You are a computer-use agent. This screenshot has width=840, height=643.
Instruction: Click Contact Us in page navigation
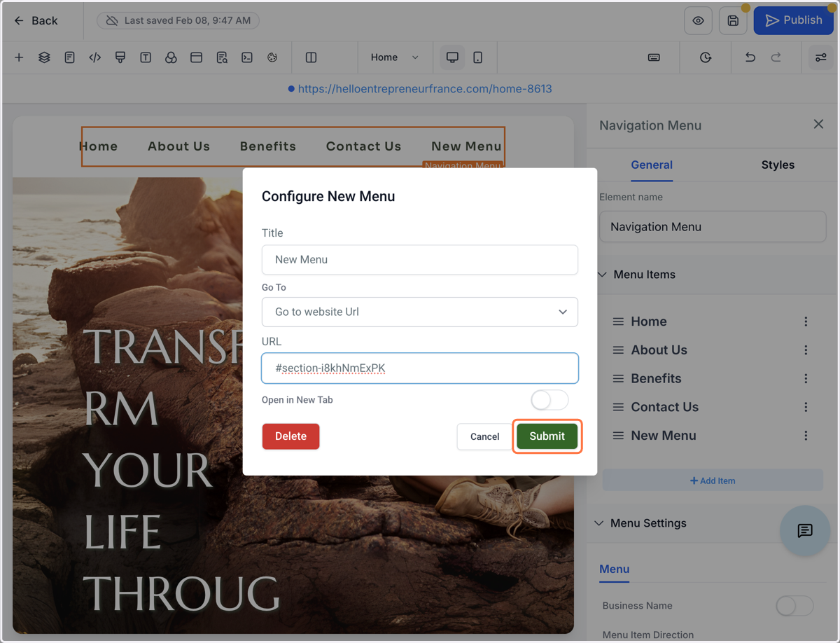coord(363,146)
